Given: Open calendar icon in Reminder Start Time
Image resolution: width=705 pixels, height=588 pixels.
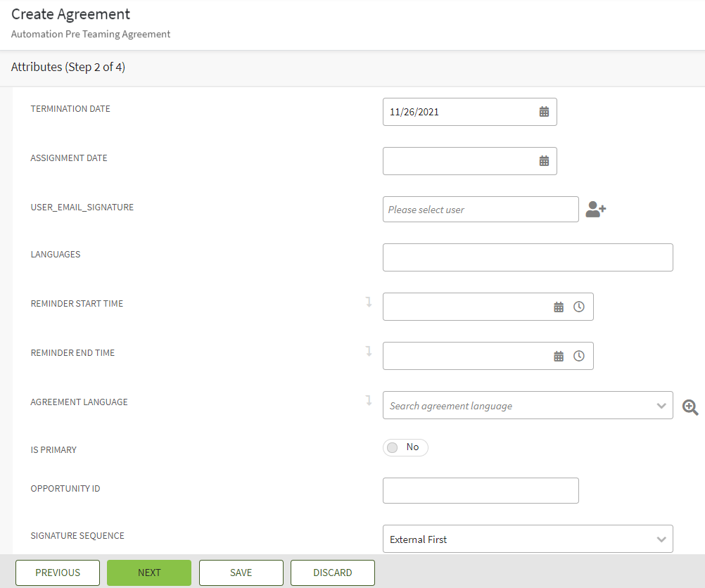Looking at the screenshot, I should click(559, 307).
